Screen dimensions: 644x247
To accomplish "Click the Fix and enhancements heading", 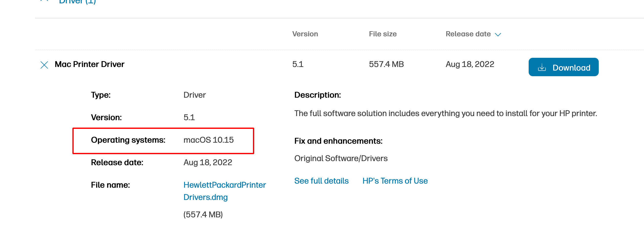I will (x=338, y=141).
